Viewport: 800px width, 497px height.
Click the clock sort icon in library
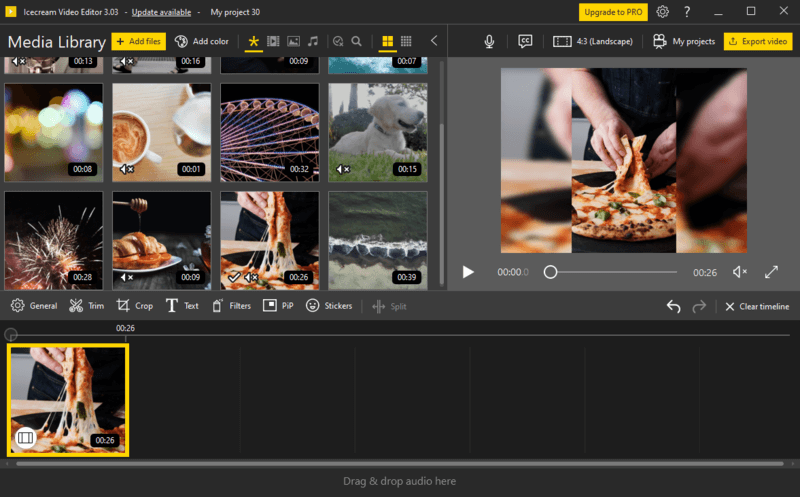(x=338, y=41)
